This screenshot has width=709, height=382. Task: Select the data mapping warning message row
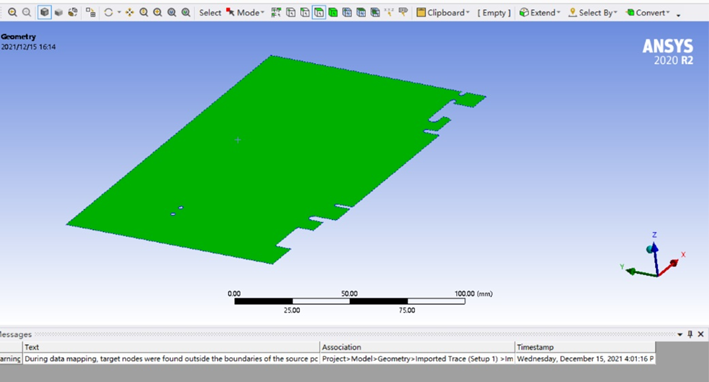coord(327,358)
